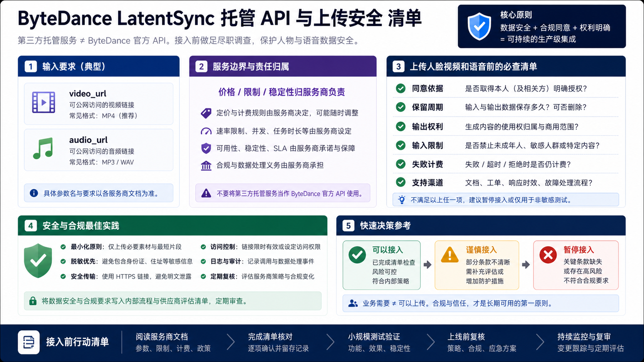This screenshot has height=362, width=644.
Task: Click the chevron after 小规模测试验证 step
Action: pyautogui.click(x=431, y=342)
